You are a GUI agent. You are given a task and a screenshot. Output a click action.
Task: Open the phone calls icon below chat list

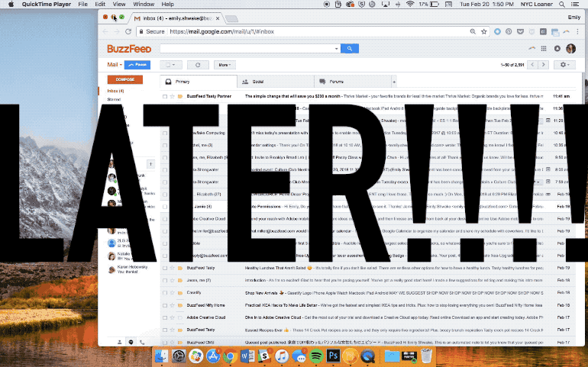point(142,342)
